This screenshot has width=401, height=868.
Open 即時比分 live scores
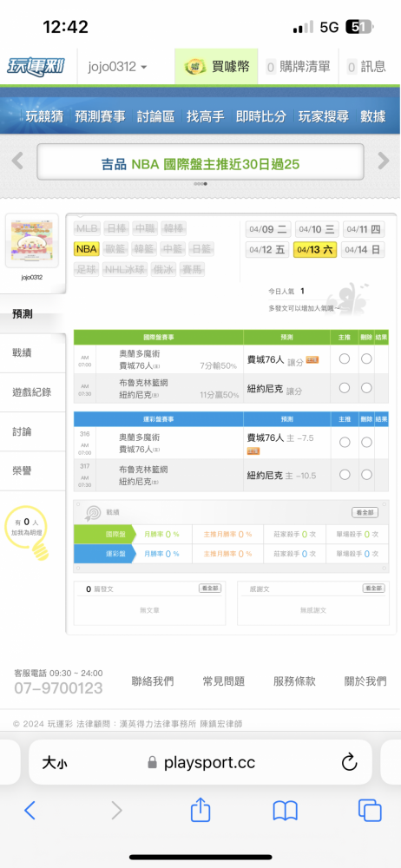tap(261, 116)
